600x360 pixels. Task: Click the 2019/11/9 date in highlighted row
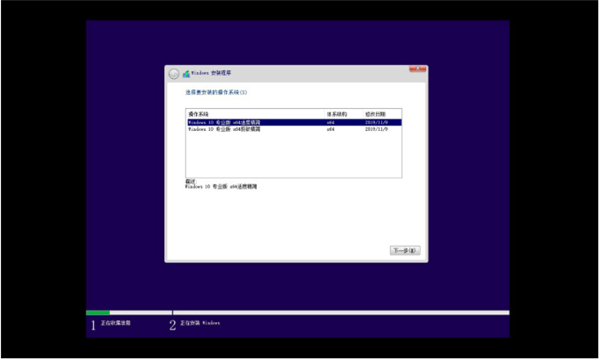[x=377, y=122]
